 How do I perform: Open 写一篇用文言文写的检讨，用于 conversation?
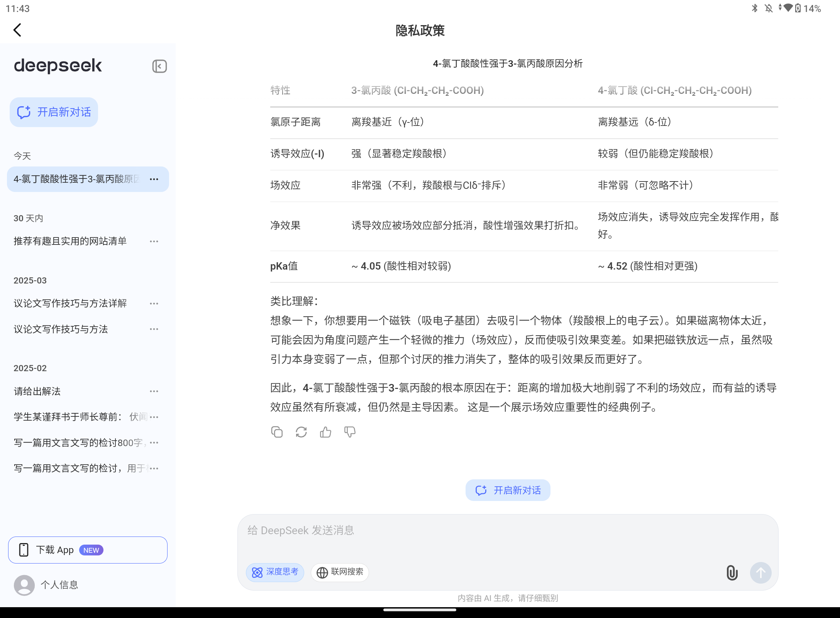80,468
